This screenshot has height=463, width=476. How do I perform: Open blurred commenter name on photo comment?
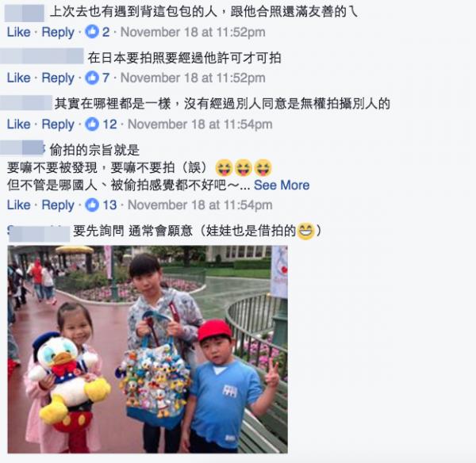(x=39, y=233)
